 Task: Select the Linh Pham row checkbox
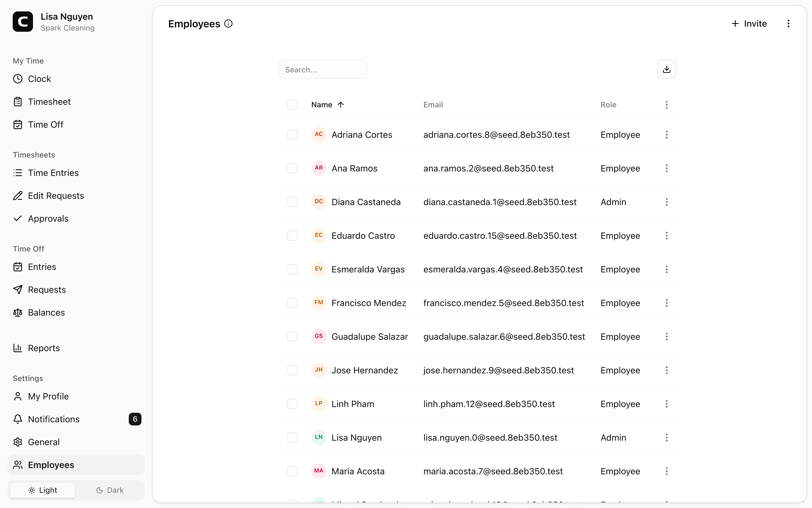coord(292,404)
